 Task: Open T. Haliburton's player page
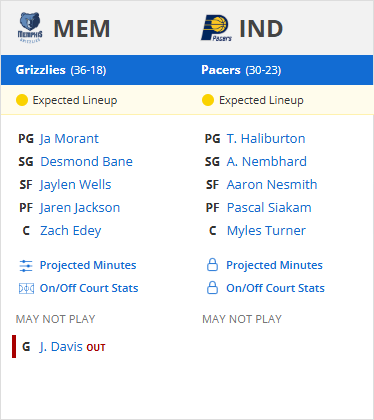(x=266, y=139)
